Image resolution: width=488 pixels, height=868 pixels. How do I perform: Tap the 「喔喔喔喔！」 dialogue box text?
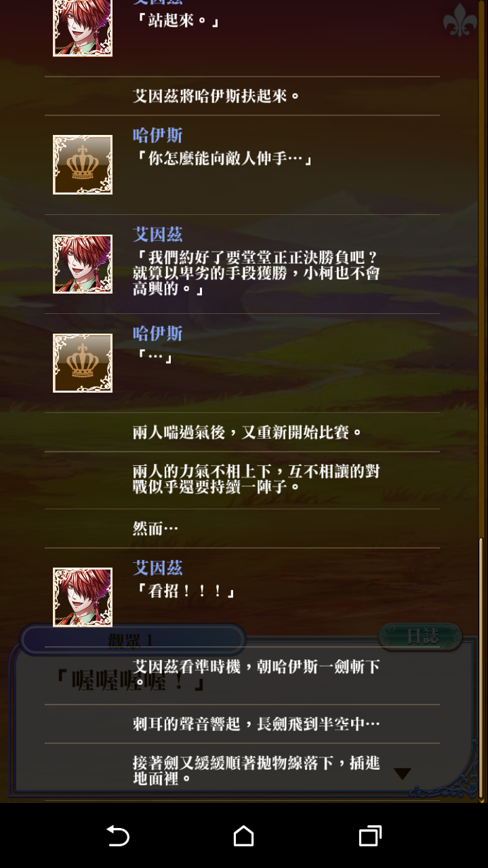pyautogui.click(x=129, y=680)
